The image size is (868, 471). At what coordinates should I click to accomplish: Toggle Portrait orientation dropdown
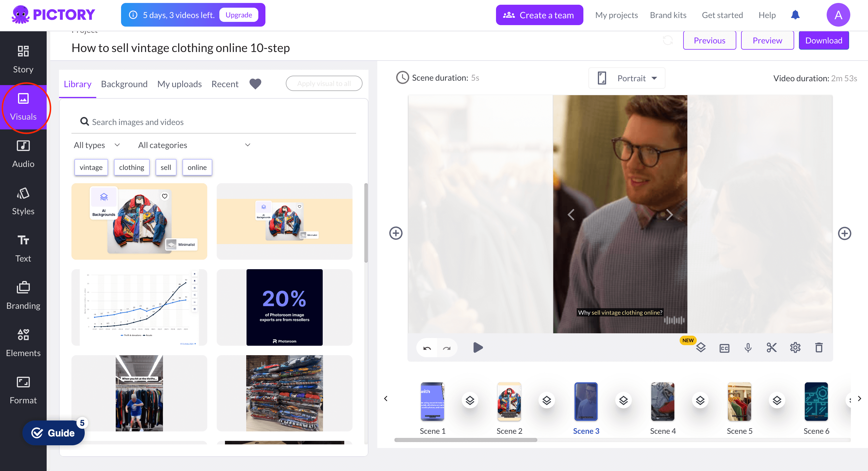click(654, 77)
